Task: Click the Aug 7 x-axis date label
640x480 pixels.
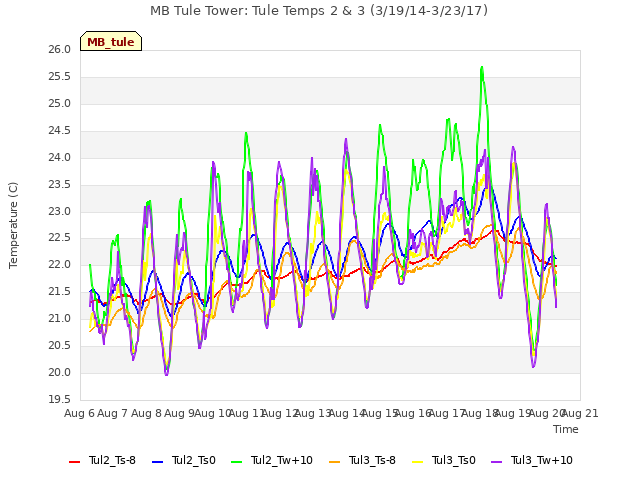Action: [113, 413]
